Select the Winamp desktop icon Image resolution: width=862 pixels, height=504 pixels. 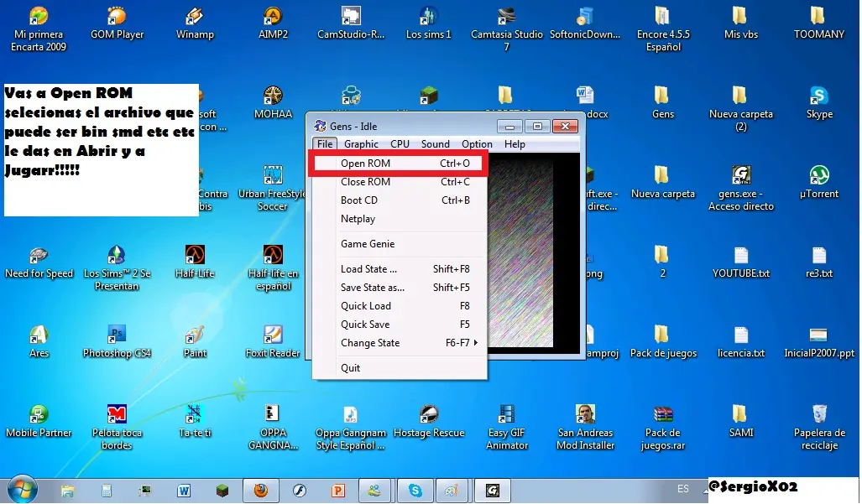click(x=195, y=24)
